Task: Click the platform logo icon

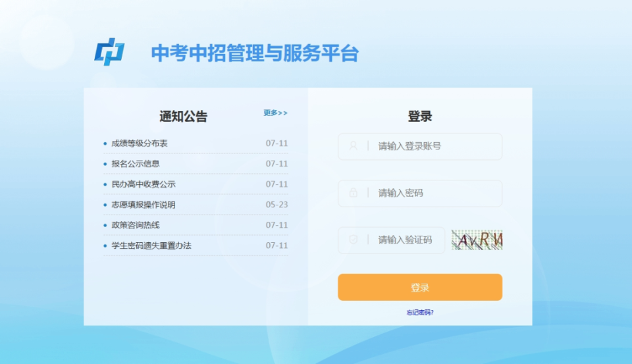Action: (109, 52)
